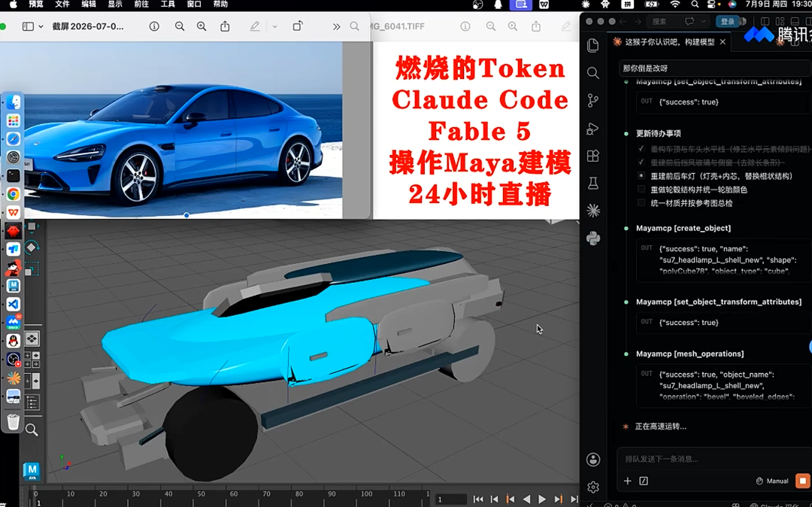
Task: Click the slash command icon in chat input
Action: [x=644, y=481]
